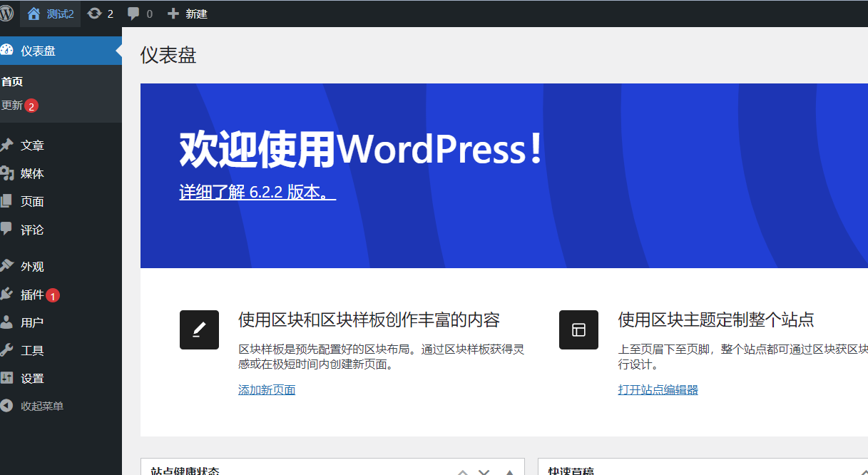Screen dimensions: 868x475
Task: Click the WordPress logo in admin bar
Action: click(7, 14)
